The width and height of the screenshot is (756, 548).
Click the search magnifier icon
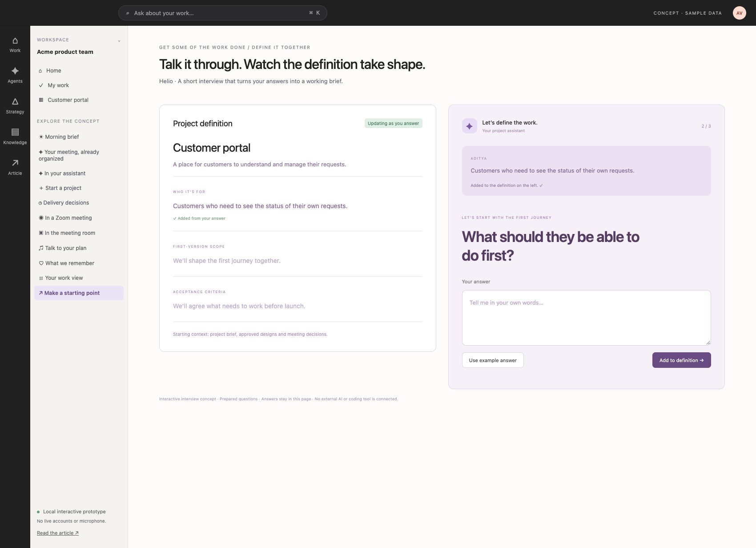pyautogui.click(x=128, y=13)
